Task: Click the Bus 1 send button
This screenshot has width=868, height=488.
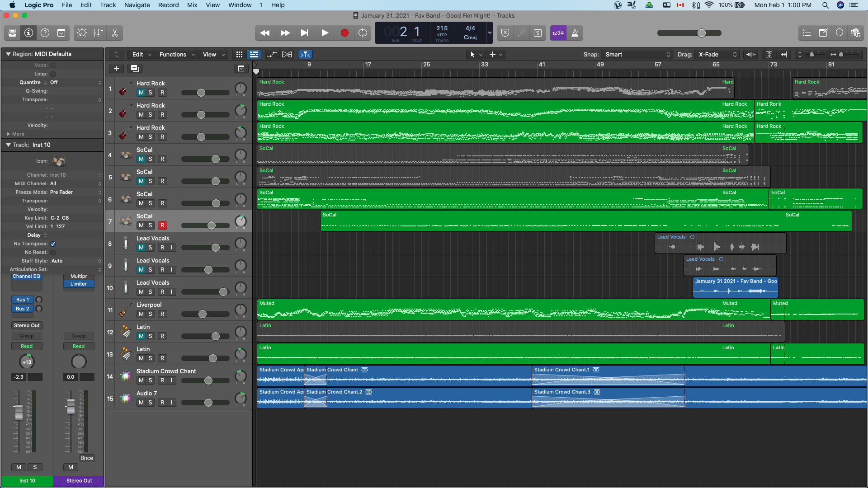Action: (x=22, y=300)
